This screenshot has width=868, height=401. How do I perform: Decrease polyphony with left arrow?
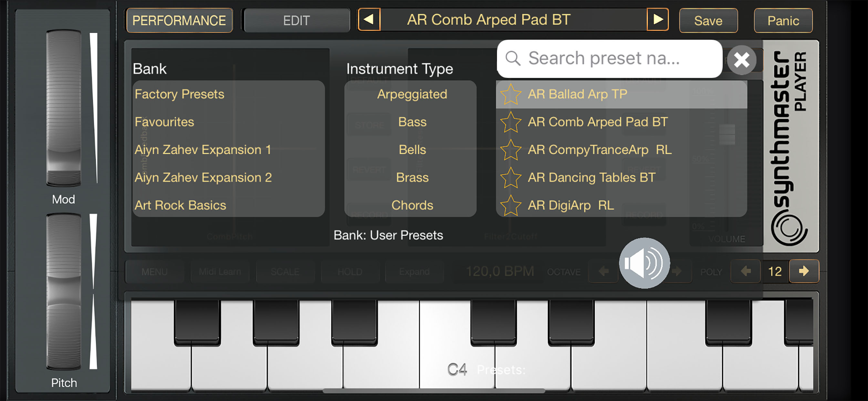pyautogui.click(x=745, y=271)
